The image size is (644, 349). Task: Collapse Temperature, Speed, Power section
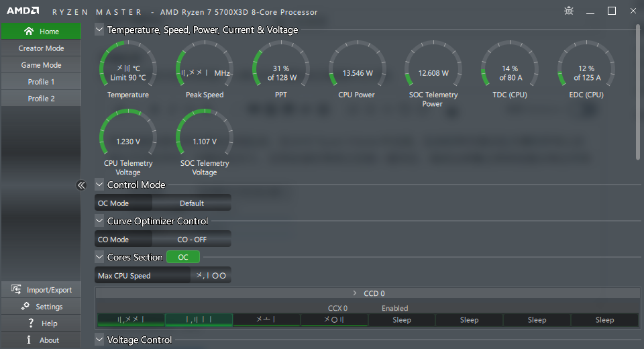pyautogui.click(x=99, y=30)
